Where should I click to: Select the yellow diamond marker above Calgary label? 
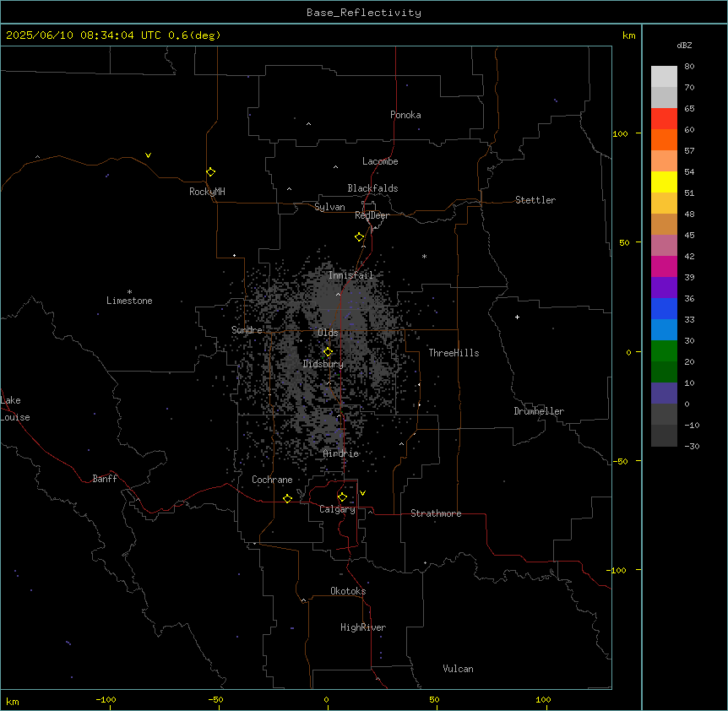point(342,497)
